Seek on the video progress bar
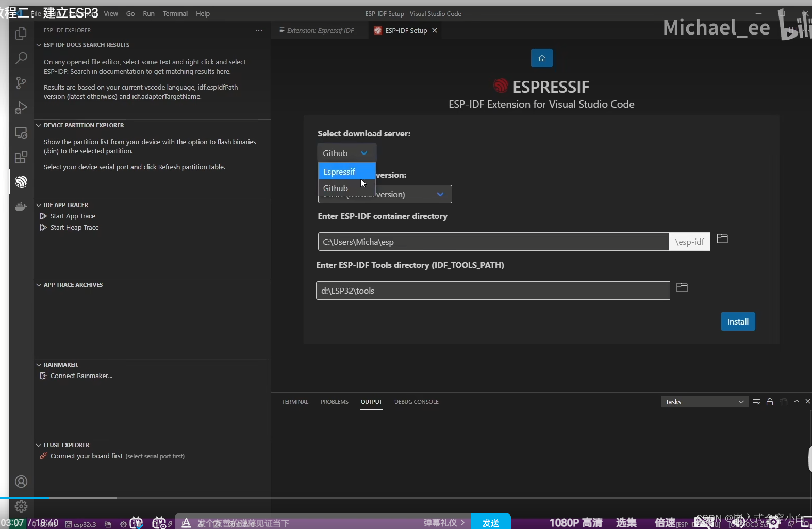This screenshot has width=812, height=529. 406,498
